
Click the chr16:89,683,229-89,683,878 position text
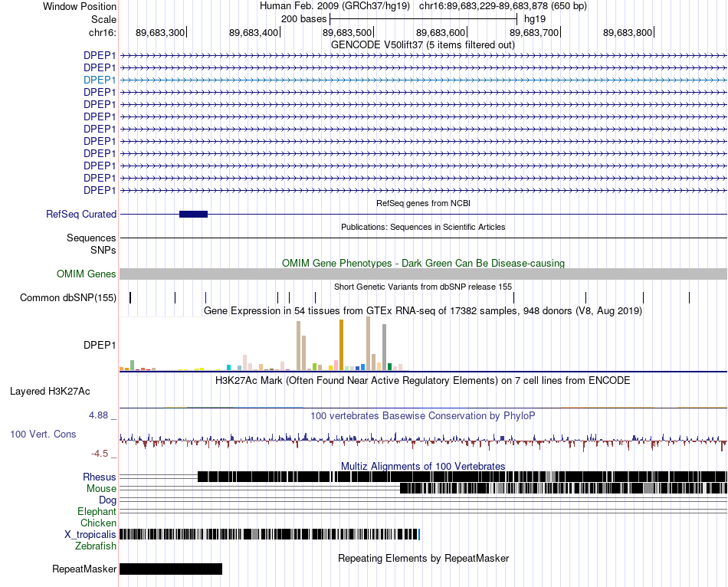click(503, 6)
